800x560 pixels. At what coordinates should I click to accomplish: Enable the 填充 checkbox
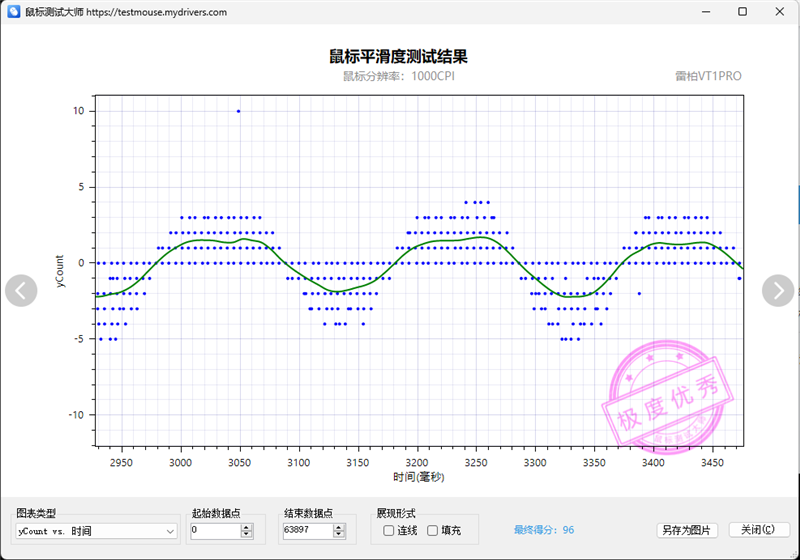tap(432, 531)
